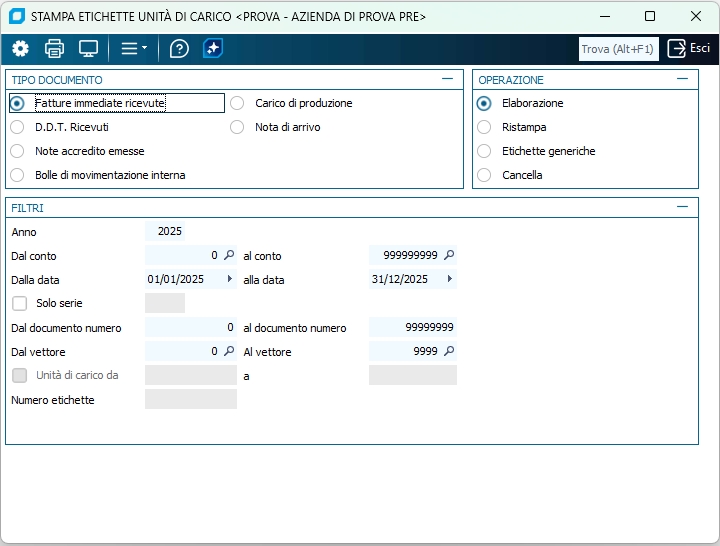
Task: Click the Trova search box
Action: coord(618,49)
